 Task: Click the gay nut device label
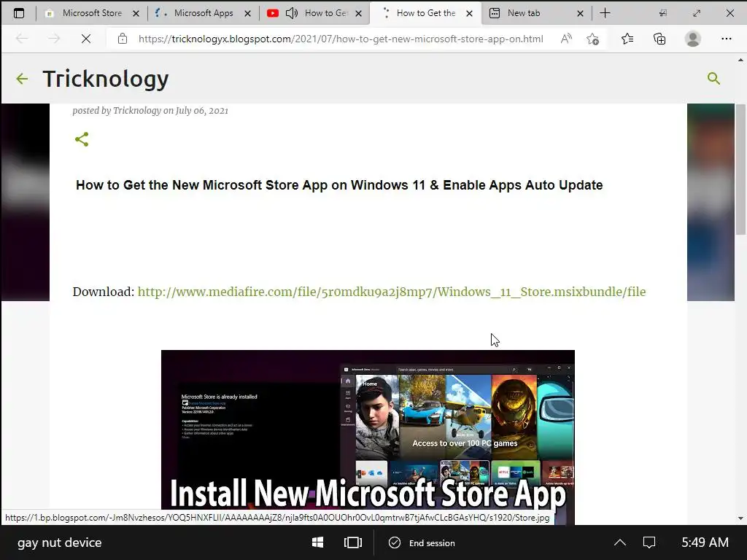[60, 542]
